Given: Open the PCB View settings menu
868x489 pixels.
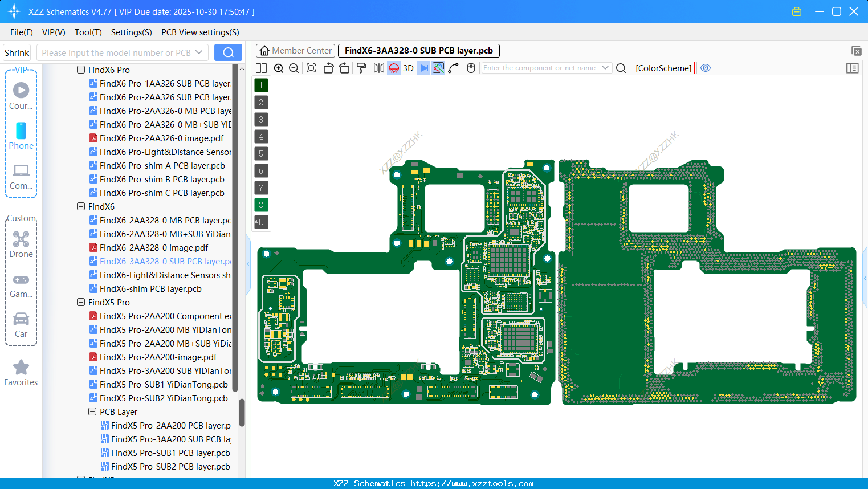Looking at the screenshot, I should pyautogui.click(x=199, y=32).
